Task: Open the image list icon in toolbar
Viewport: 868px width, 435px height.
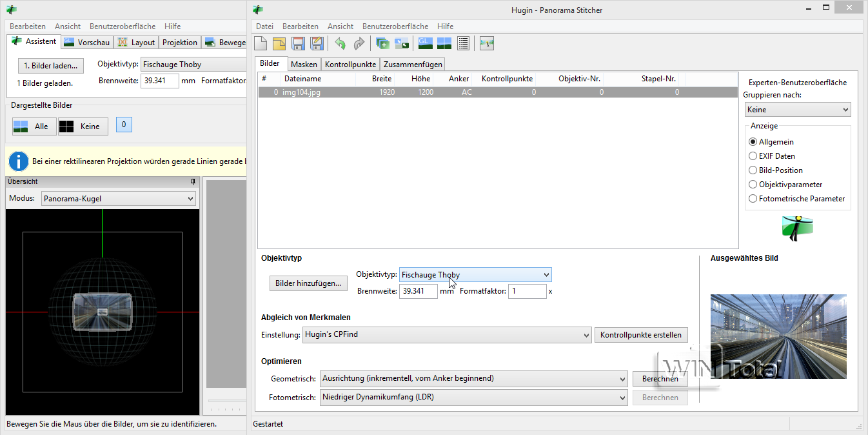Action: (x=463, y=43)
